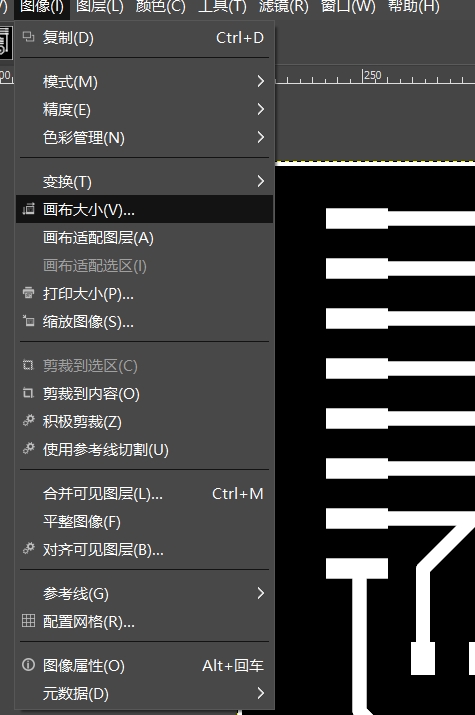Click the plug-in icon beside 使用参考线切割
The height and width of the screenshot is (715, 475).
tap(28, 449)
